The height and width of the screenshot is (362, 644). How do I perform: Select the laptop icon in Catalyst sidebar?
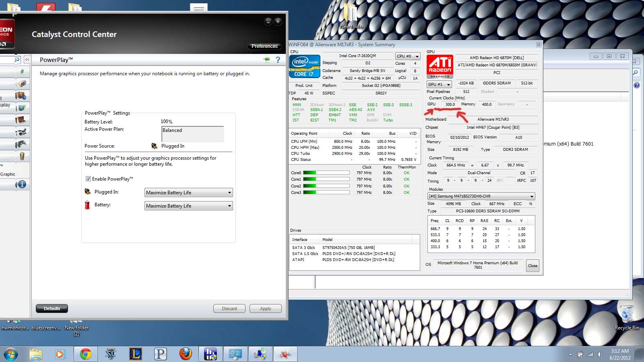click(21, 120)
